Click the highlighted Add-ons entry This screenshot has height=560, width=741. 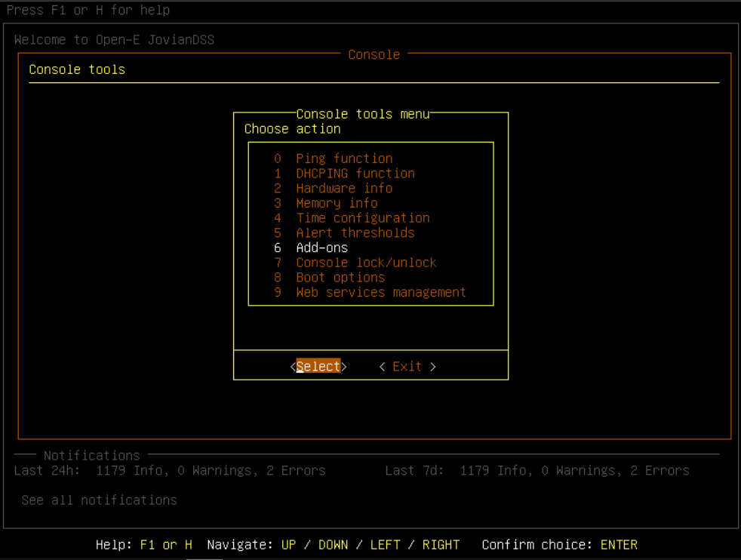coord(321,248)
